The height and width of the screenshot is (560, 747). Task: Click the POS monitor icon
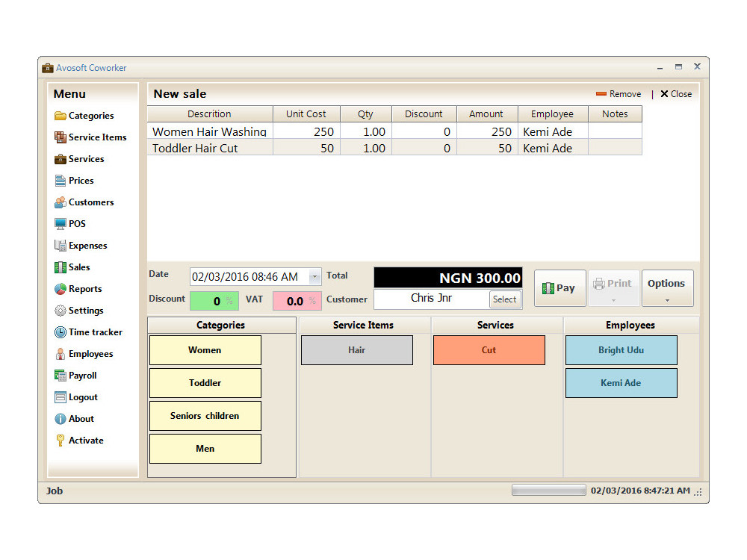60,224
